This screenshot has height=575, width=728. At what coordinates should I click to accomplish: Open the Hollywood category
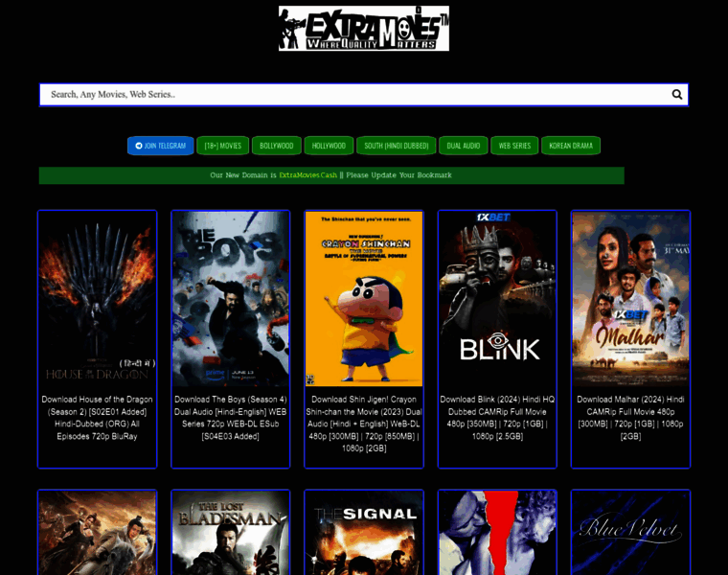[x=329, y=146]
